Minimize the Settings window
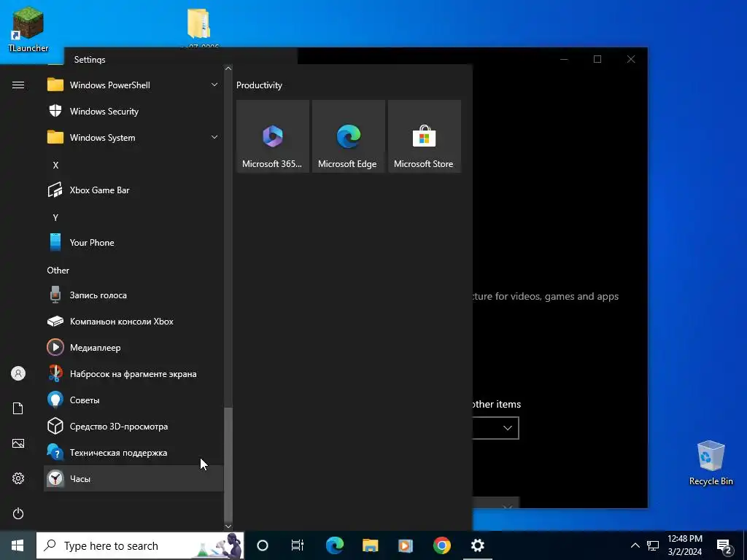This screenshot has height=560, width=747. [564, 59]
